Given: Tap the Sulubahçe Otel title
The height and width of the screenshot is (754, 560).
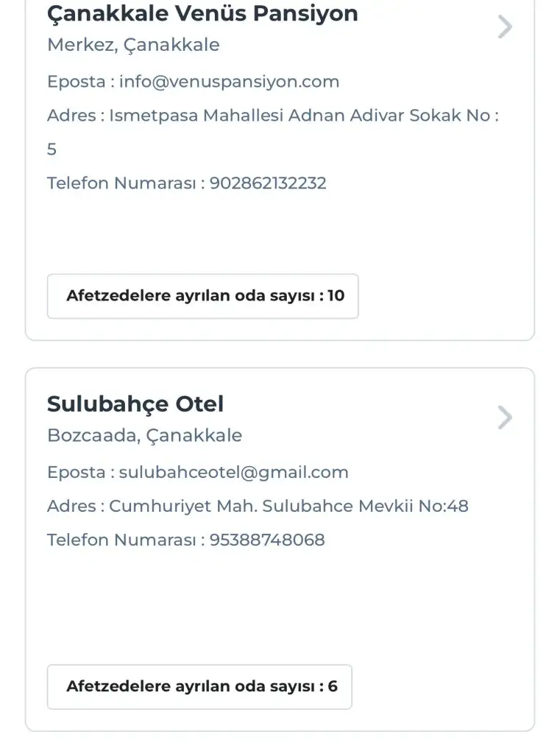Looking at the screenshot, I should pos(135,404).
